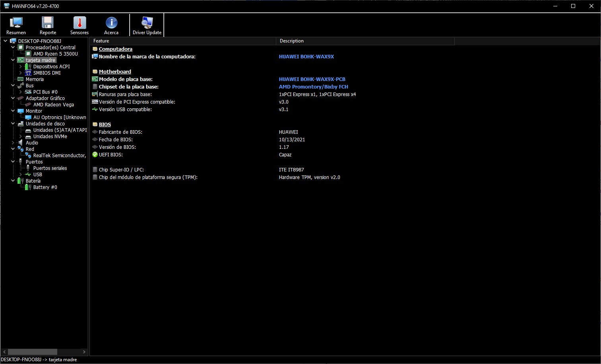
Task: Expand the USB node
Action: click(x=20, y=174)
